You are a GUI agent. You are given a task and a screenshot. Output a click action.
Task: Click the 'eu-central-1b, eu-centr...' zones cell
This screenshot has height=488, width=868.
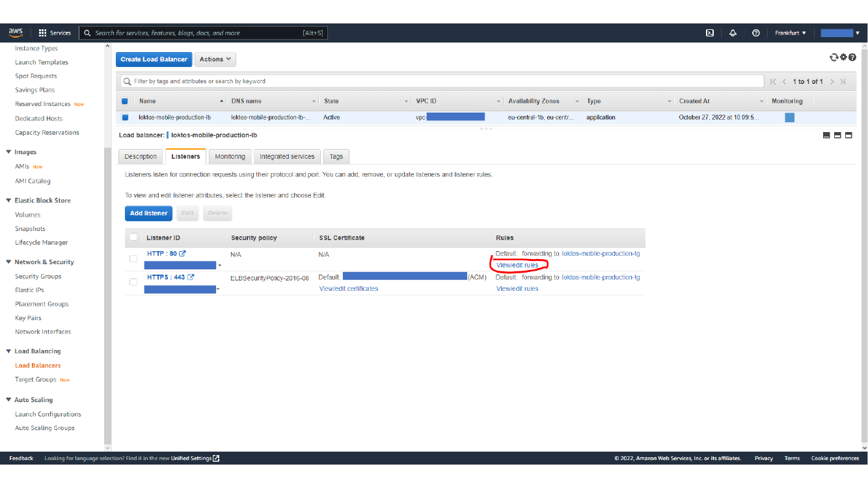[541, 118]
